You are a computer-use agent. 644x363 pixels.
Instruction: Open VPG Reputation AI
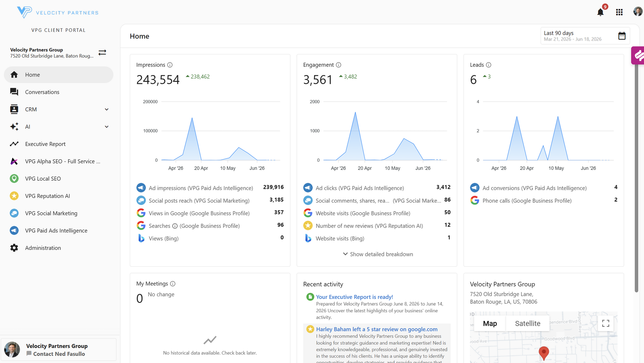[x=59, y=196]
